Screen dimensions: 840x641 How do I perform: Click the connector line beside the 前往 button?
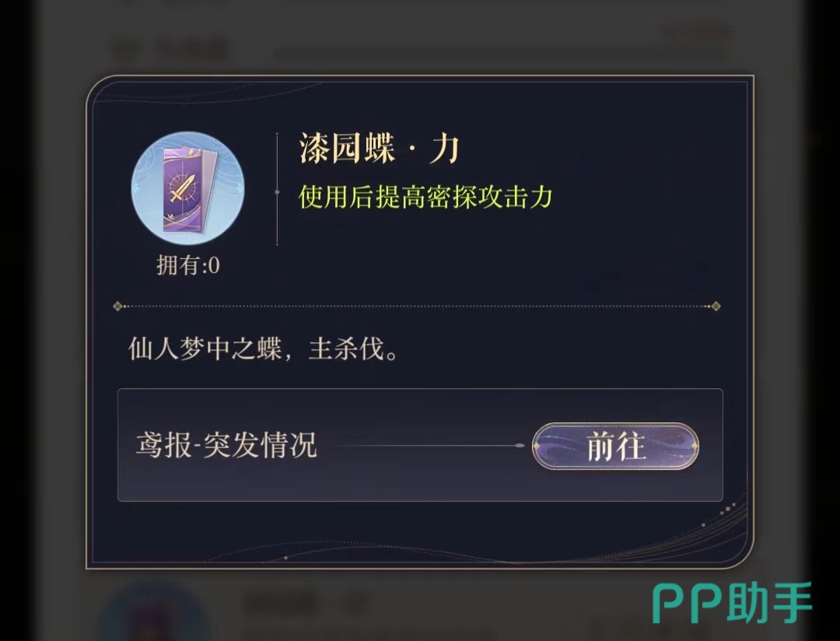(x=431, y=446)
